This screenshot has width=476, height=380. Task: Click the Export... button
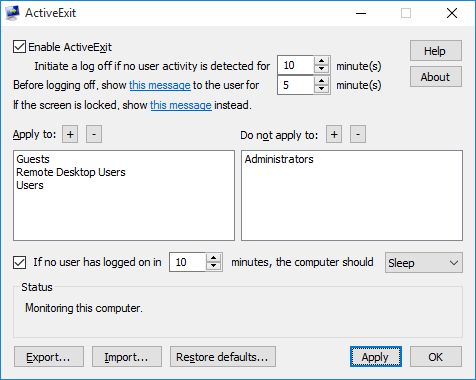click(x=49, y=357)
